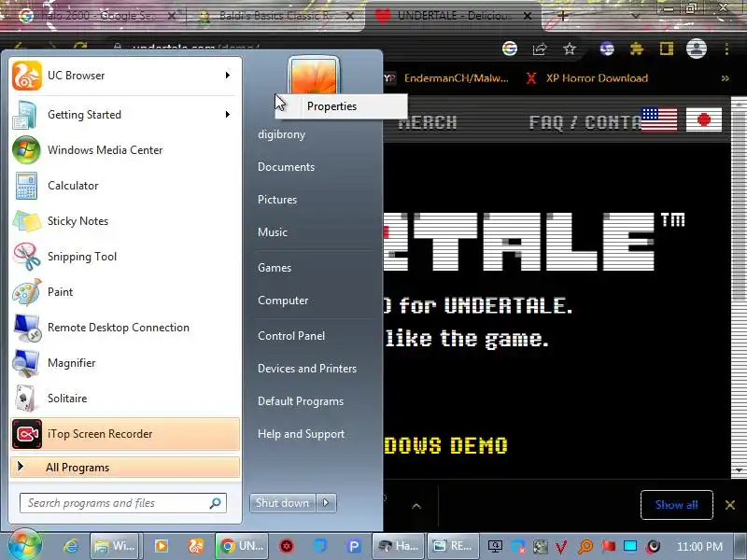
Task: Click the share page icon in Chrome
Action: (x=540, y=49)
